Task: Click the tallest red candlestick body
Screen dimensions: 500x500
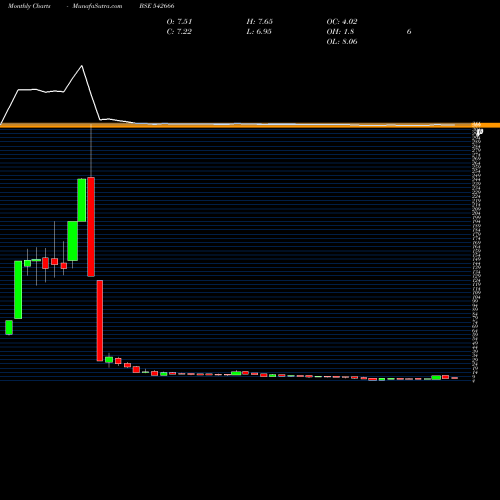Action: 91,227
